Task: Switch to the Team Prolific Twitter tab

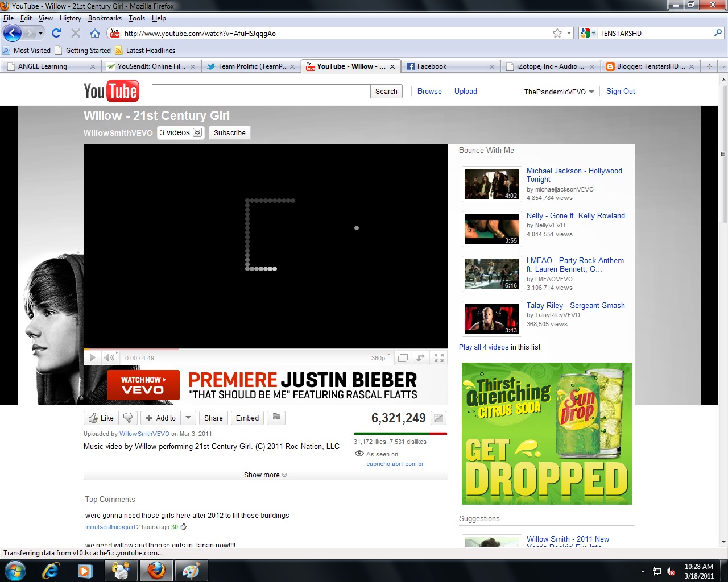Action: click(x=251, y=66)
